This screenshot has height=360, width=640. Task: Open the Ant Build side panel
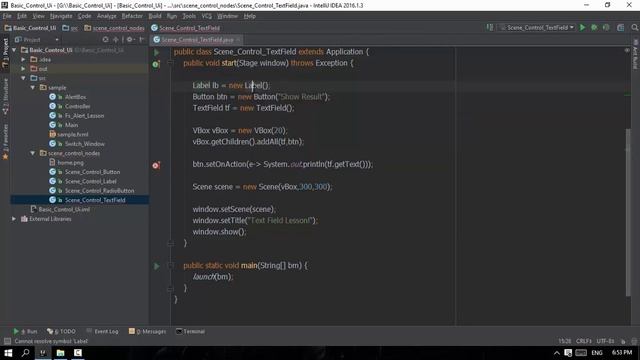coord(635,54)
